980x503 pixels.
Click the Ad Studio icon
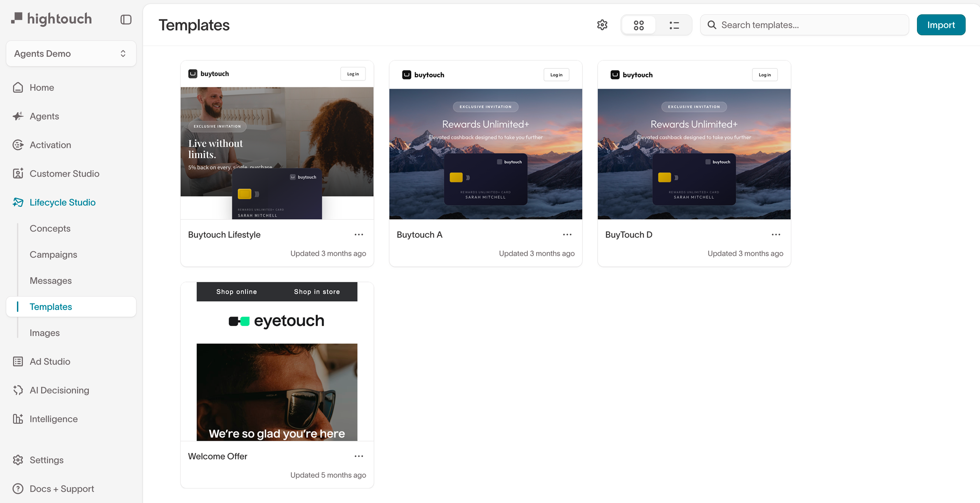click(18, 361)
